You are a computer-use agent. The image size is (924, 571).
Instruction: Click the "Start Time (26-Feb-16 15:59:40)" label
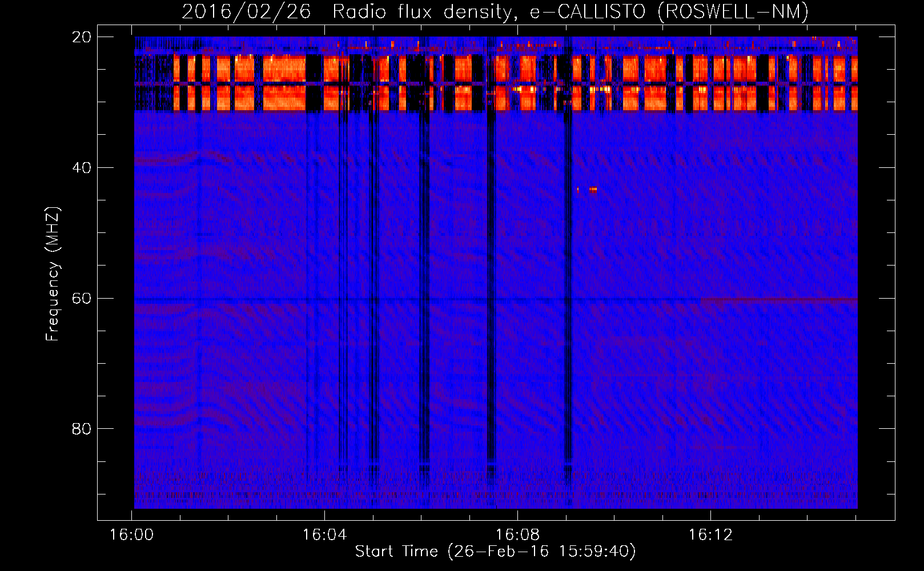(x=495, y=552)
